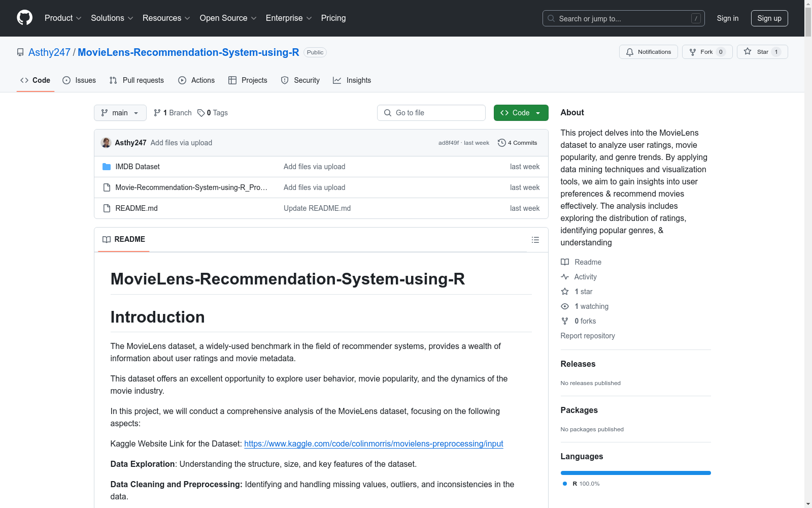Open the IMDB Dataset folder

(x=138, y=167)
